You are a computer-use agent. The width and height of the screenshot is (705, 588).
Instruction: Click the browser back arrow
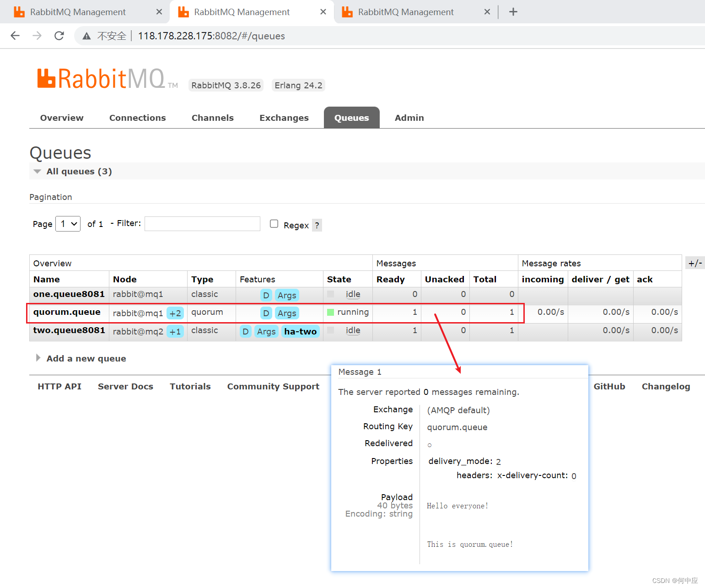click(x=15, y=36)
